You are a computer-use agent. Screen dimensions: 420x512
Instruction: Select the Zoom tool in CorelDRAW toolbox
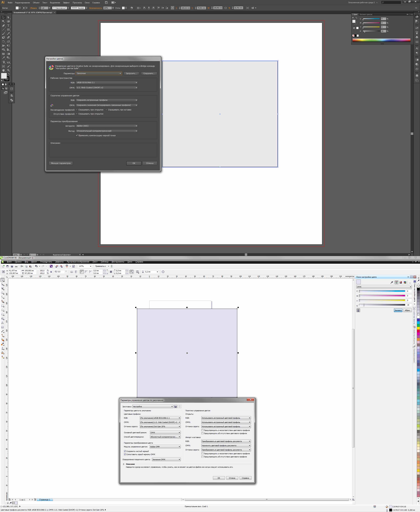(x=3, y=293)
